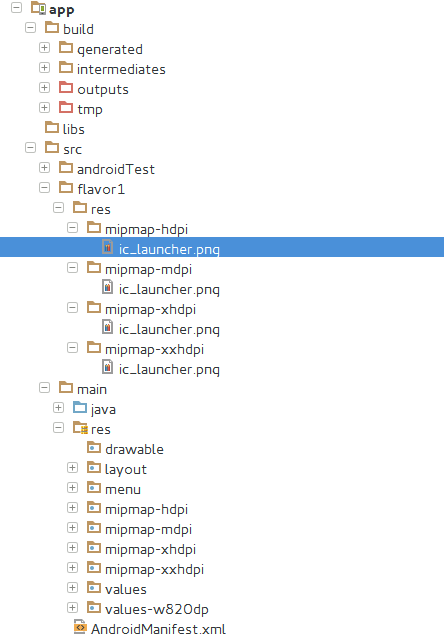Select the AndroidManifest.xml file
The height and width of the screenshot is (638, 444).
pos(158,629)
